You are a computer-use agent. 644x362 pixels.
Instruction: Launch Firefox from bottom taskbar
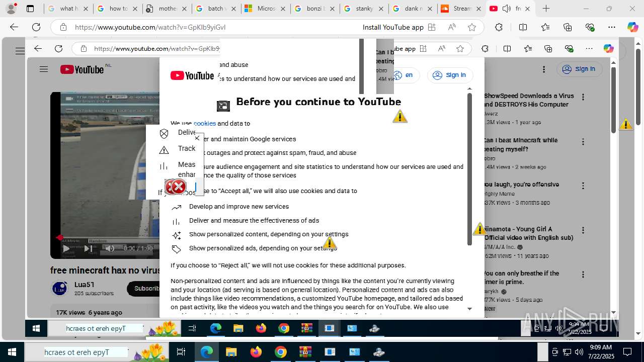[x=256, y=352]
